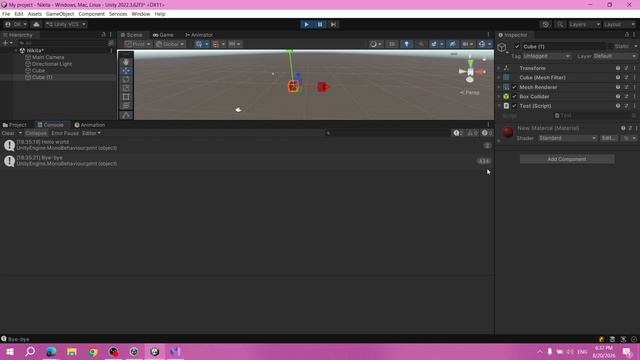This screenshot has height=360, width=640.
Task: Click the Pause button in toolbar
Action: coord(320,24)
